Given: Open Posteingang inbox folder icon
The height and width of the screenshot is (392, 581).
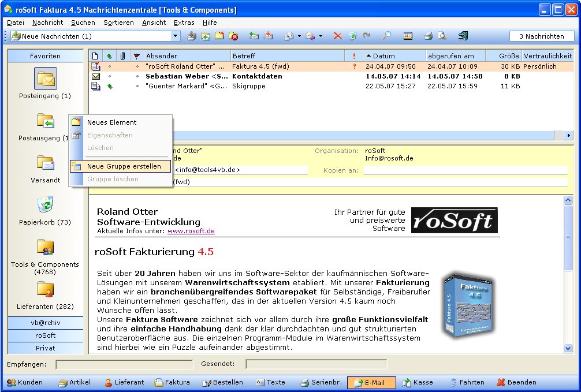Looking at the screenshot, I should point(45,79).
